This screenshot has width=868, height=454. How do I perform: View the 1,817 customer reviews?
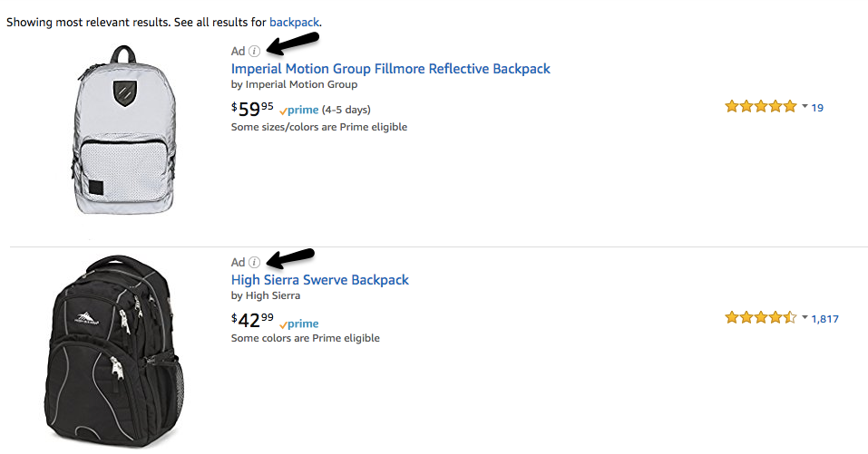[x=824, y=319]
